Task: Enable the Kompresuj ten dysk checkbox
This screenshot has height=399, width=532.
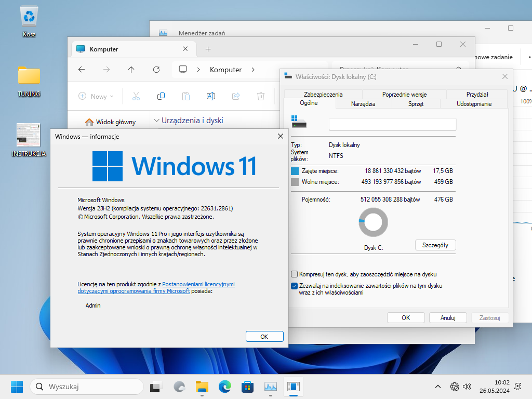Action: pyautogui.click(x=294, y=274)
